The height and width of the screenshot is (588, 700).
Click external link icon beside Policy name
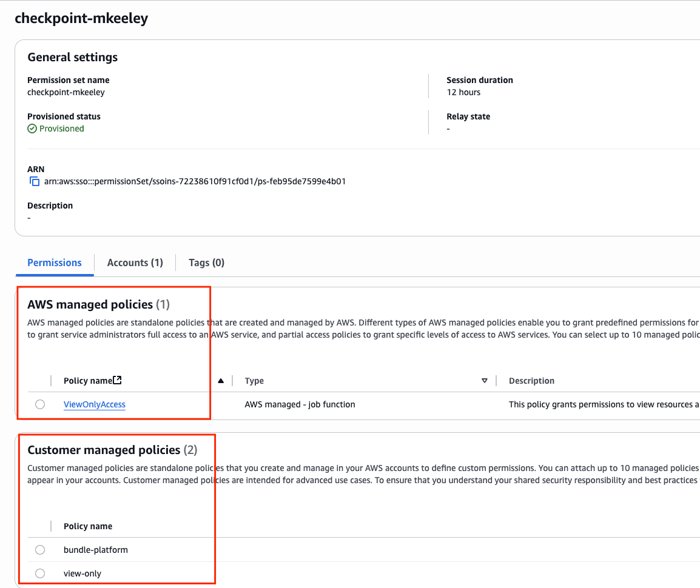coord(118,380)
